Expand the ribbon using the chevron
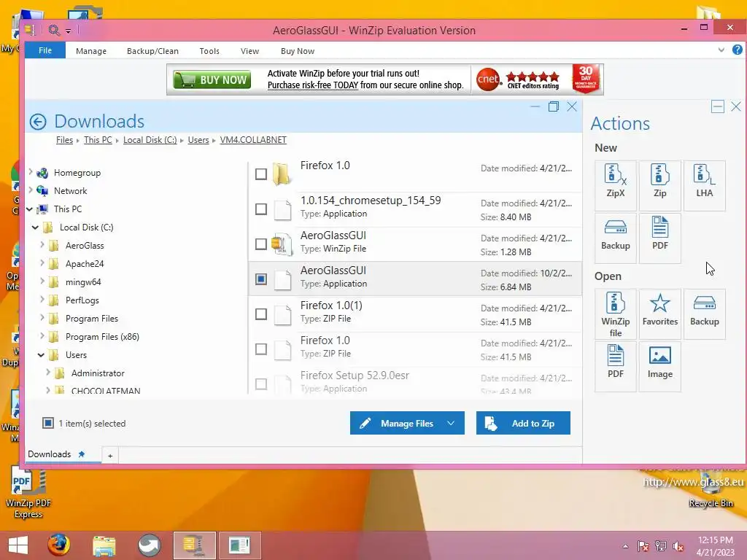 click(x=721, y=50)
